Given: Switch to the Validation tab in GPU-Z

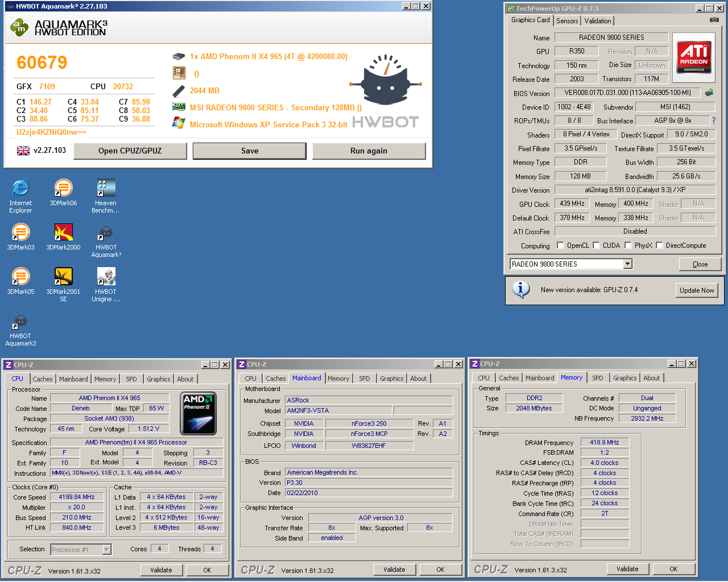Looking at the screenshot, I should click(598, 21).
